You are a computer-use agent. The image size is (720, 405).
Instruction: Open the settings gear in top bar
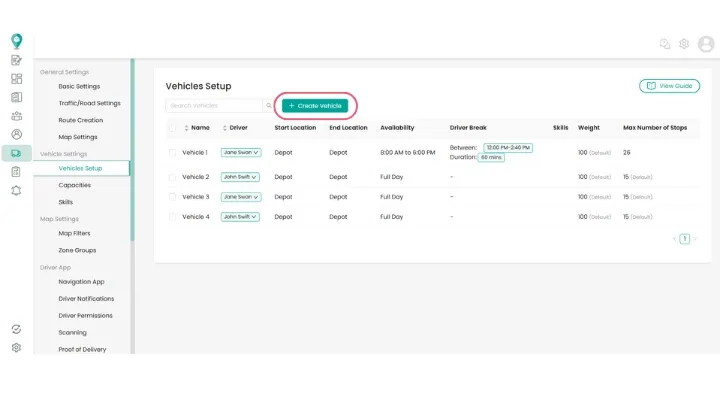(684, 44)
